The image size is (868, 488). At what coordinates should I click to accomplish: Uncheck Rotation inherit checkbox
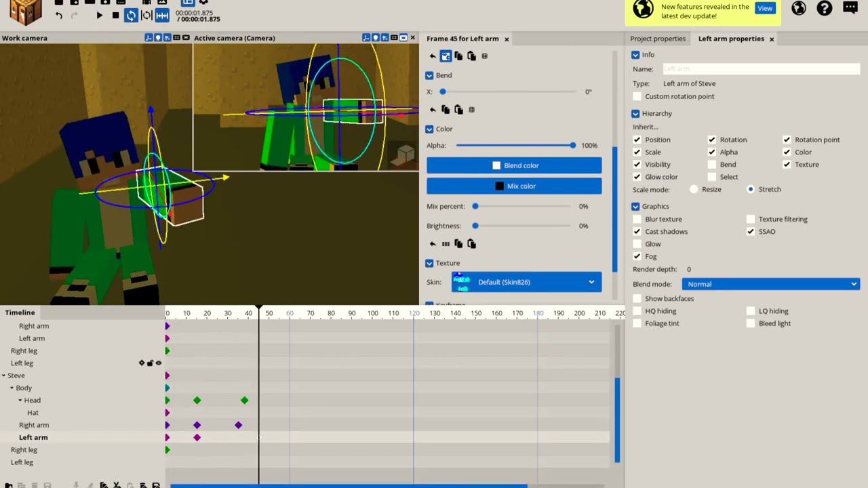click(711, 140)
